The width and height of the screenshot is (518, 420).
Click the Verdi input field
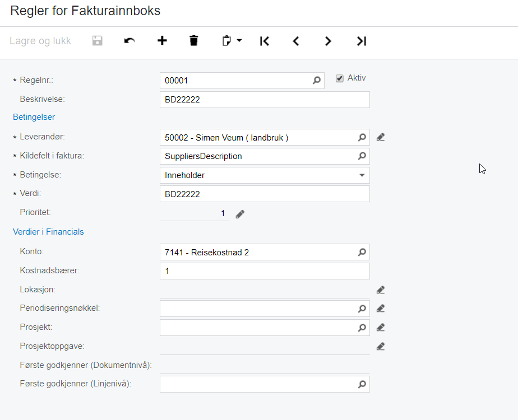click(x=265, y=194)
